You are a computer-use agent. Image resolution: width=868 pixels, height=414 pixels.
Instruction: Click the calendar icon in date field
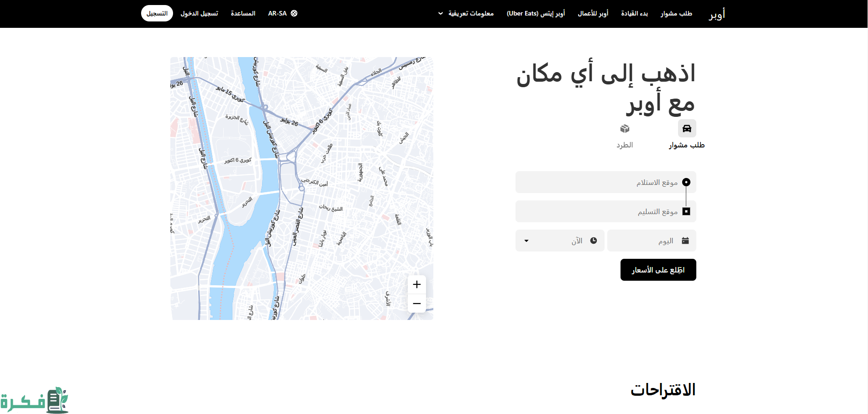coord(685,241)
